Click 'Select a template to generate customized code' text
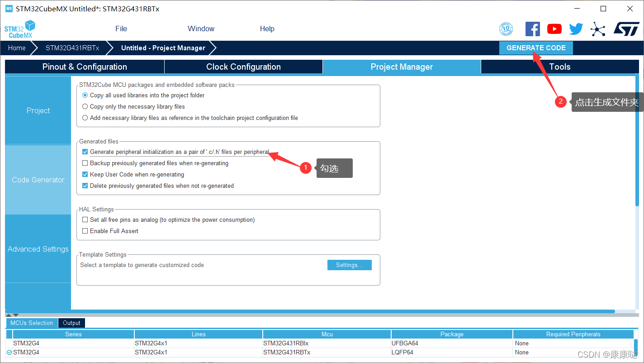Screen dimensions: 644x363 [x=142, y=265]
